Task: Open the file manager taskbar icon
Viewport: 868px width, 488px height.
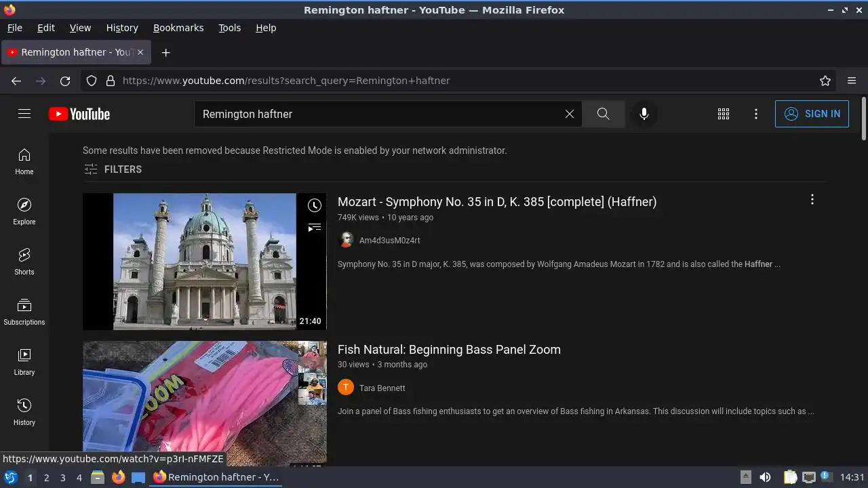Action: tap(97, 477)
